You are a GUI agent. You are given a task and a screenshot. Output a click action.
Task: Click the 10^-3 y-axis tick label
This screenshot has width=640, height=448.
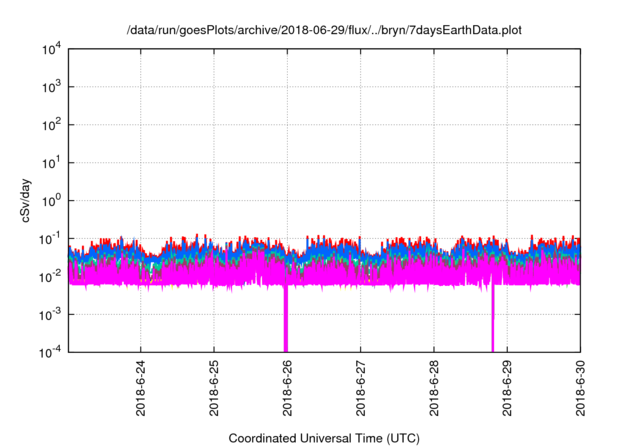coord(49,315)
